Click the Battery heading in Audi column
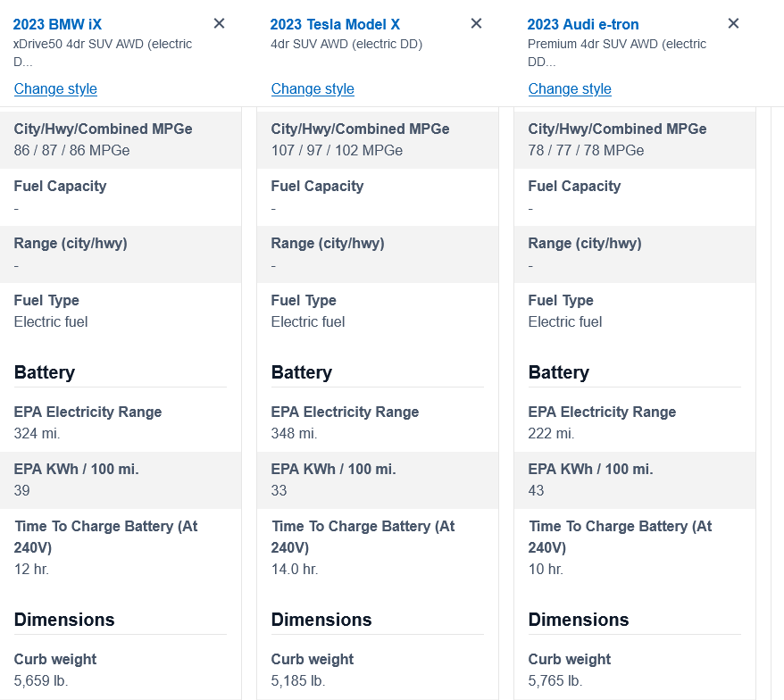The image size is (784, 700). (558, 372)
